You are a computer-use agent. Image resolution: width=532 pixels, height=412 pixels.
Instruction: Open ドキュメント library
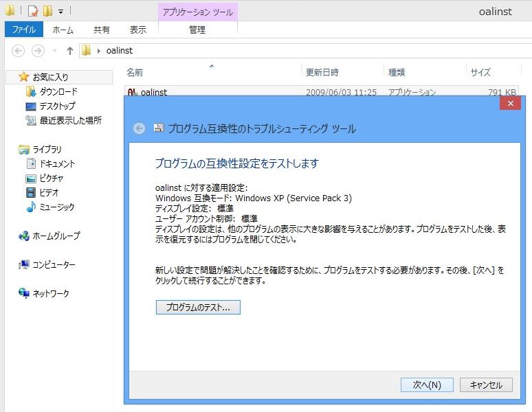click(57, 163)
